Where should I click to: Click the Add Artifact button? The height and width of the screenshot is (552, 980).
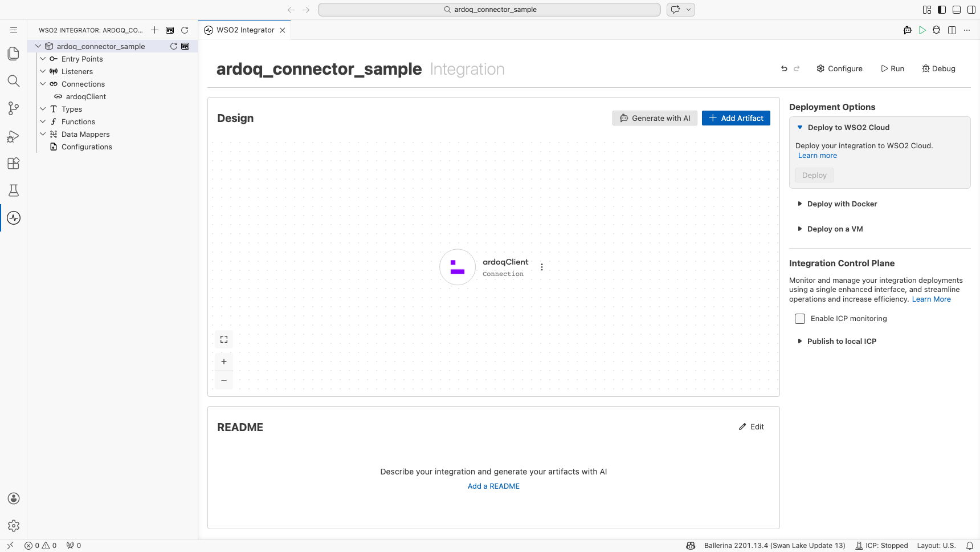(x=736, y=118)
